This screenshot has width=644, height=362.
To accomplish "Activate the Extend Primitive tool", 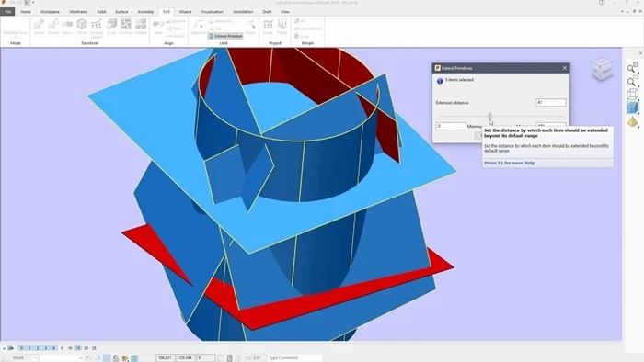I will [x=225, y=36].
